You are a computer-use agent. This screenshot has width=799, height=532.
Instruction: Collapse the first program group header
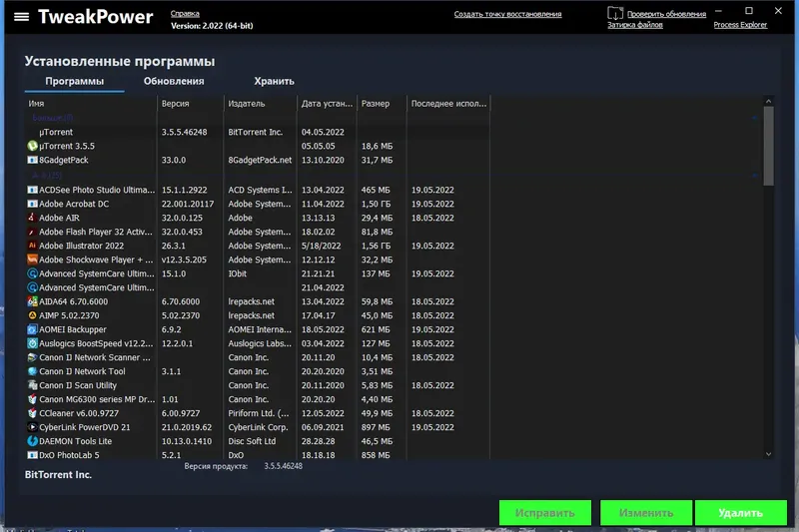755,118
